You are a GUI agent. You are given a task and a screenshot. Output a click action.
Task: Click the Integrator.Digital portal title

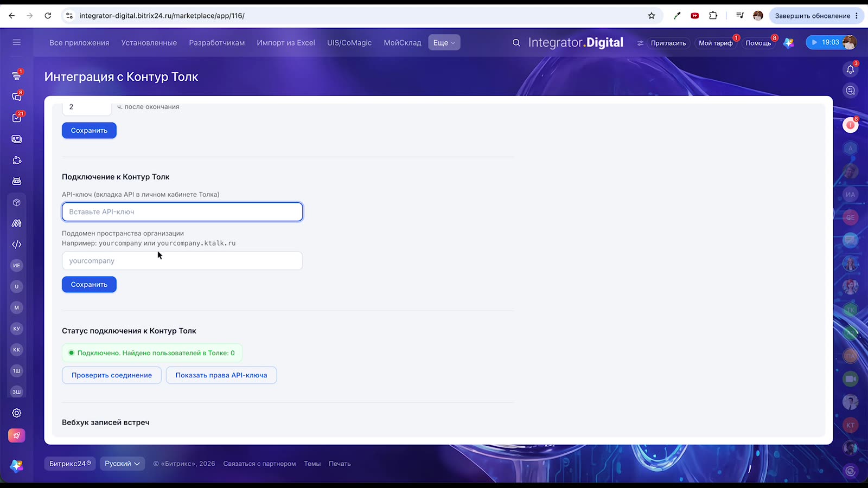(576, 42)
